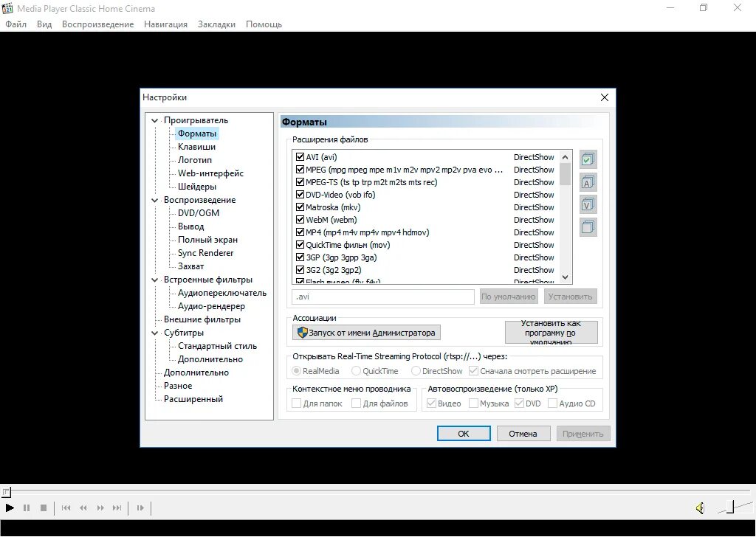Toggle the DVD-Video (vob ifo) checkbox

tap(300, 195)
